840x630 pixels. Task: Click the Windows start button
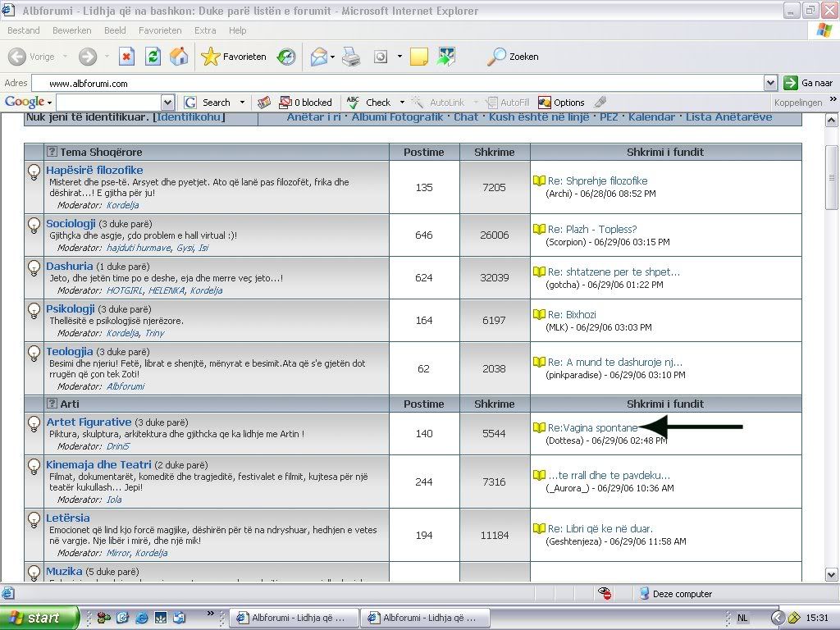(39, 618)
